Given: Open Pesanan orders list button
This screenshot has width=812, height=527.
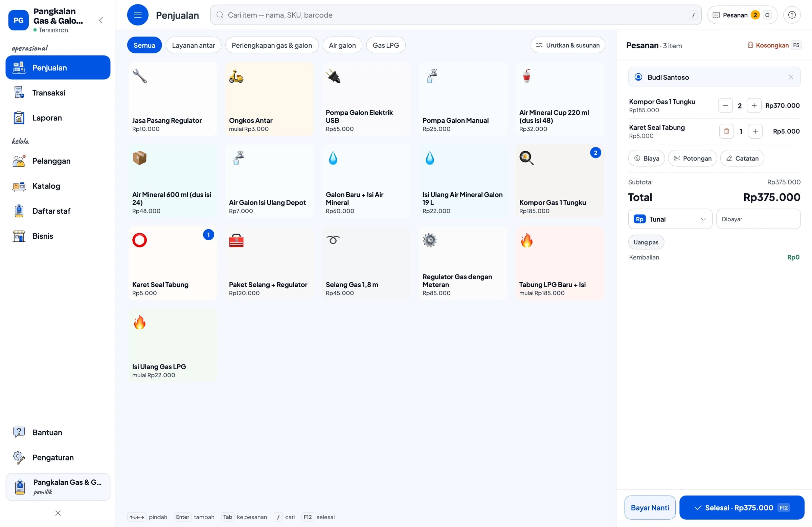Looking at the screenshot, I should [x=742, y=15].
